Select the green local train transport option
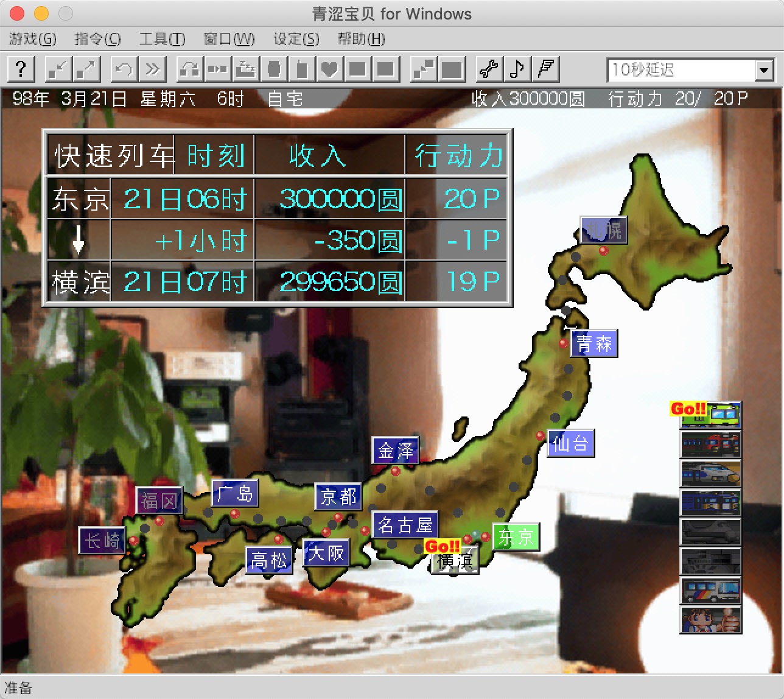Image resolution: width=784 pixels, height=699 pixels. (710, 415)
